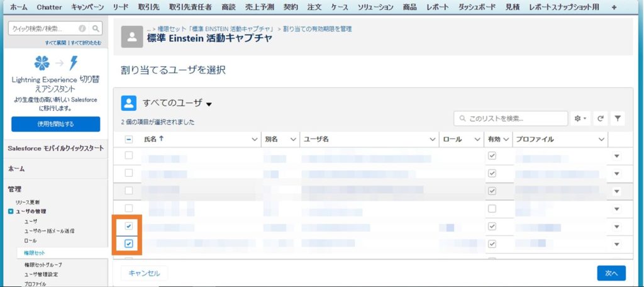Switch to キャンペーン tab
The width and height of the screenshot is (644, 287).
pyautogui.click(x=87, y=7)
